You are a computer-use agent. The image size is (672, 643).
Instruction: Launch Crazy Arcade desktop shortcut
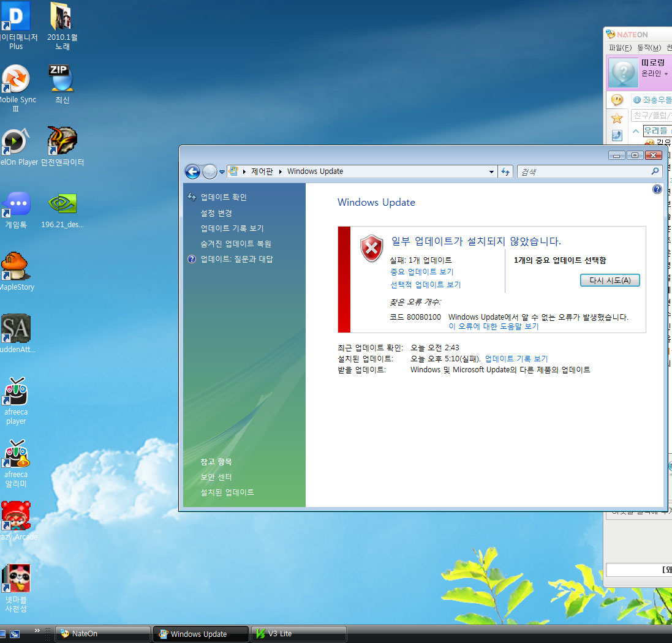(17, 521)
